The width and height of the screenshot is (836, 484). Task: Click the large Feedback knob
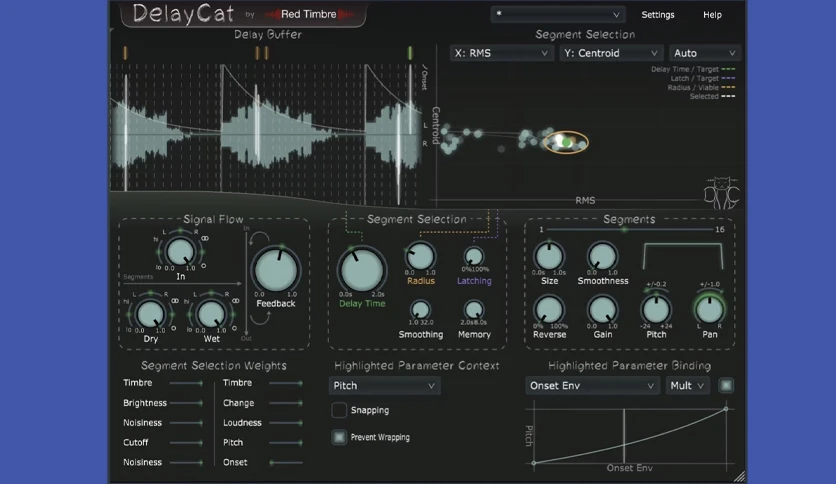click(276, 270)
